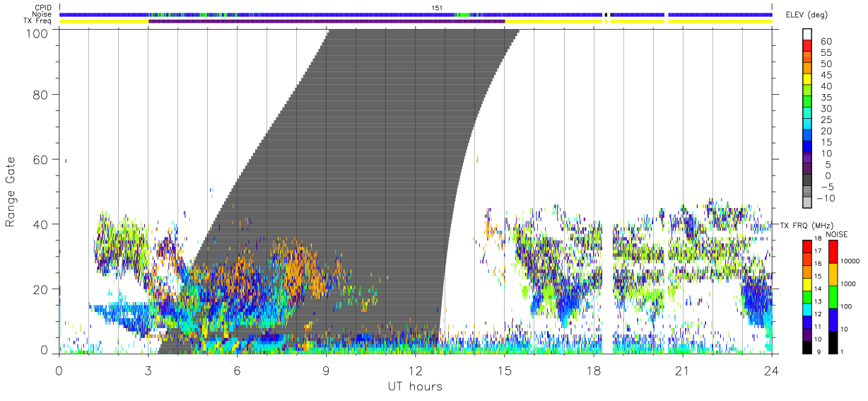This screenshot has width=868, height=401.
Task: Click the x-axis tick label '3'
Action: coord(148,371)
